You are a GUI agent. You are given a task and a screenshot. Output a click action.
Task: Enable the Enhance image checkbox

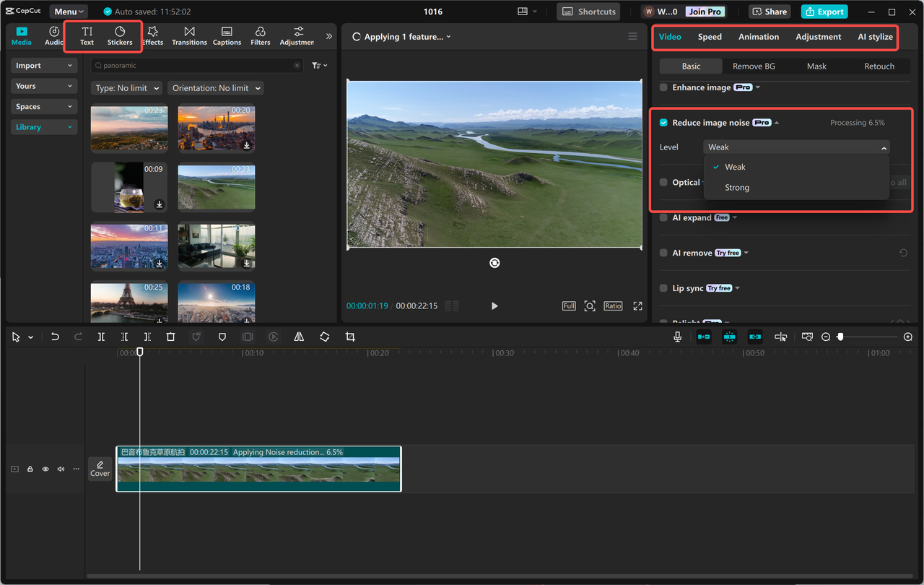(663, 86)
